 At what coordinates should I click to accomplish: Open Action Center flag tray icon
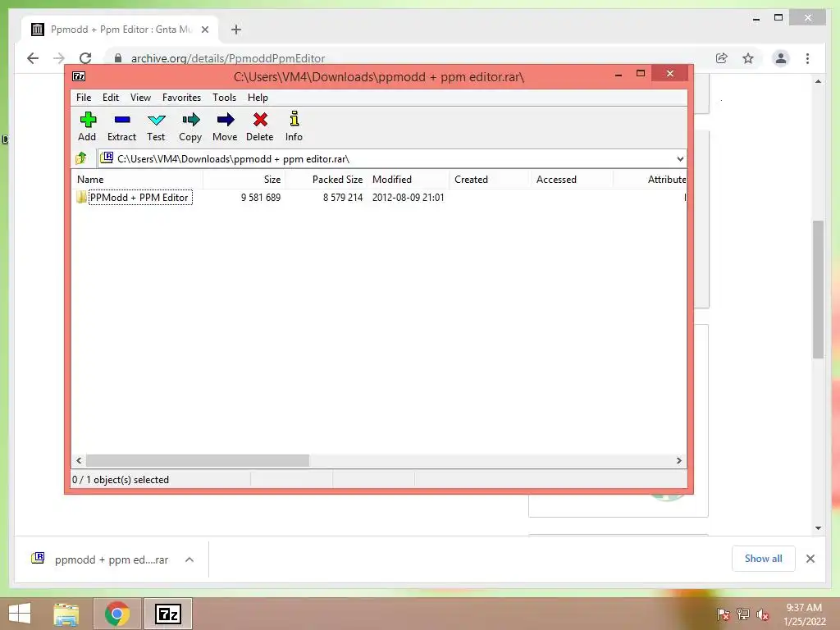coord(723,614)
